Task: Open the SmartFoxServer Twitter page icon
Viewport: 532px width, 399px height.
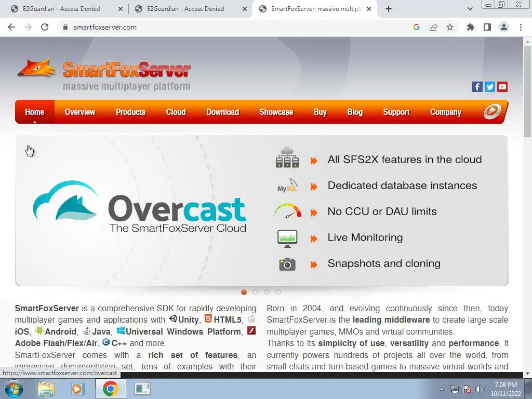Action: 489,87
